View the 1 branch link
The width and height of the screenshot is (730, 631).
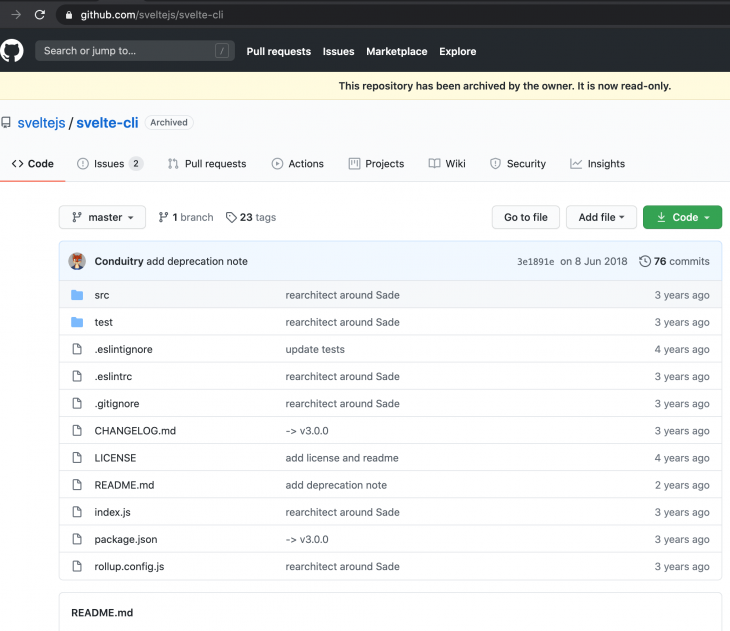tap(186, 217)
